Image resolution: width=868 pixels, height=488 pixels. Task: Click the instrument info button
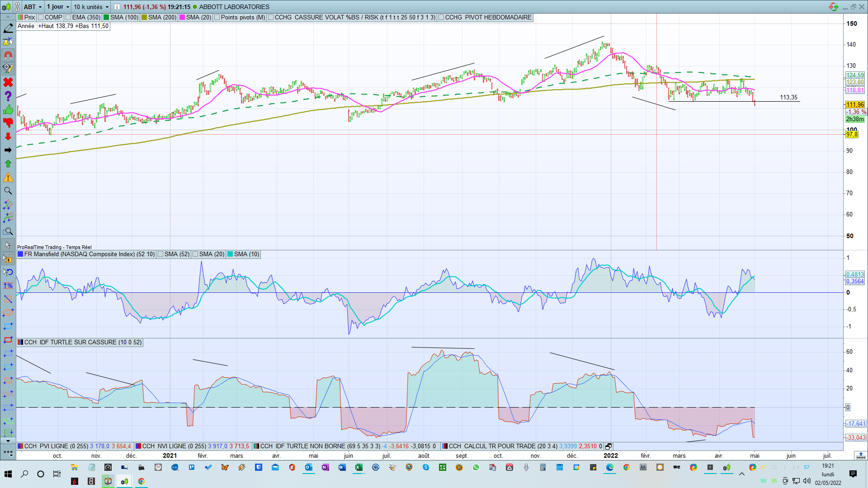[x=117, y=7]
